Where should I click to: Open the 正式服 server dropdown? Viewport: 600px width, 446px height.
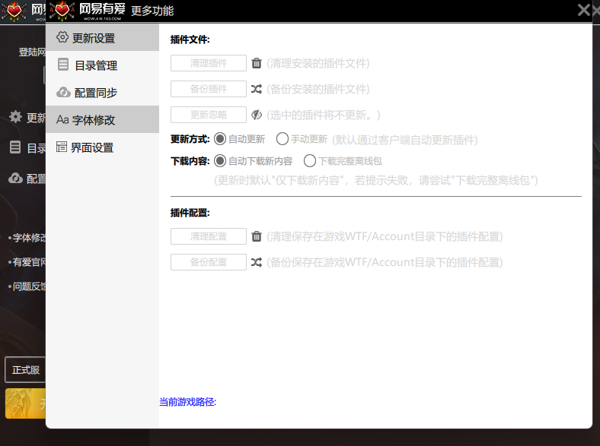pyautogui.click(x=25, y=370)
